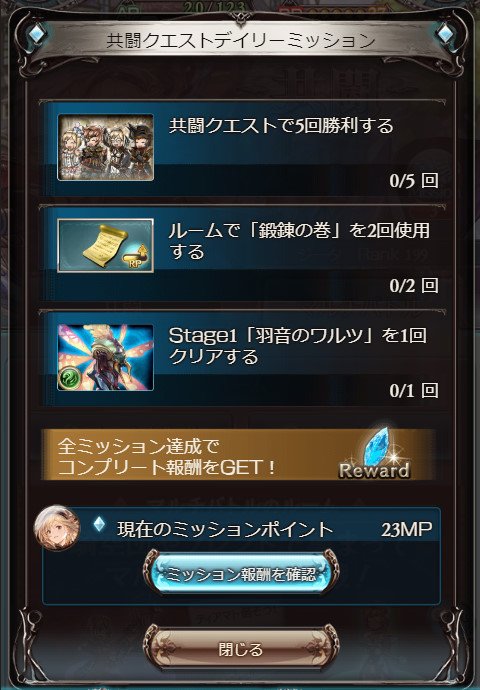The height and width of the screenshot is (690, 480).
Task: Click the blue crystal Reward icon
Action: click(375, 453)
